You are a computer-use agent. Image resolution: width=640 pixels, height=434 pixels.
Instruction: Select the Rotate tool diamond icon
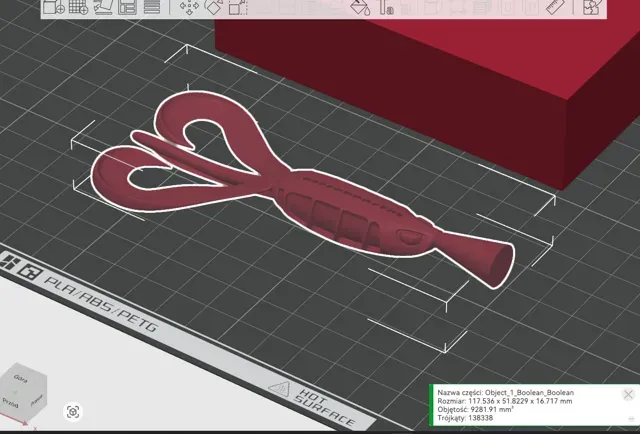213,7
